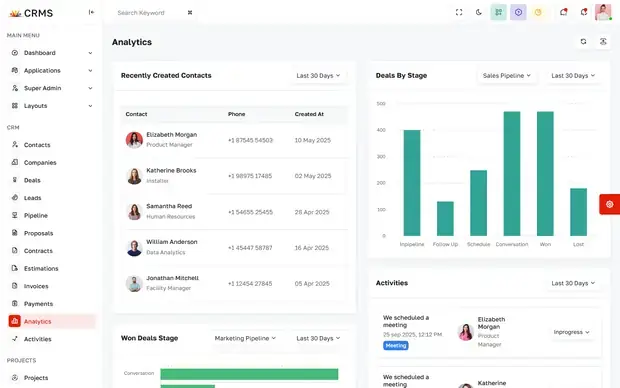Click William Anderson's avatar in contacts table
This screenshot has width=620, height=388.
click(x=134, y=248)
